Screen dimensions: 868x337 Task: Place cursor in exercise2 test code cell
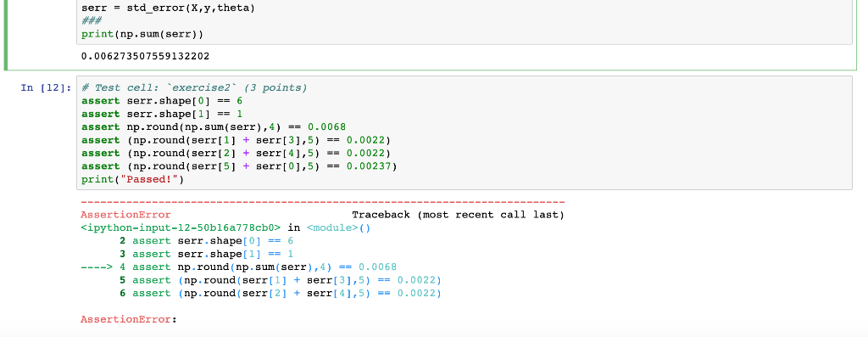pos(464,133)
